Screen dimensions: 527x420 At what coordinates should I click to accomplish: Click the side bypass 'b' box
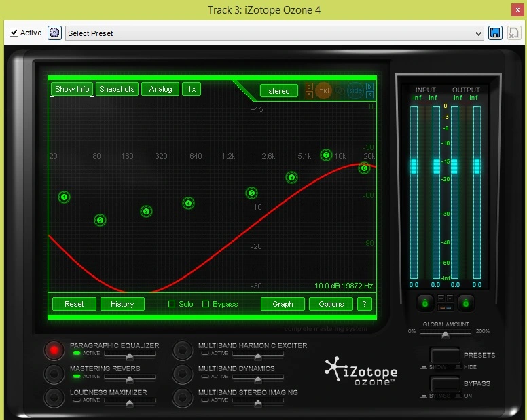(x=369, y=87)
